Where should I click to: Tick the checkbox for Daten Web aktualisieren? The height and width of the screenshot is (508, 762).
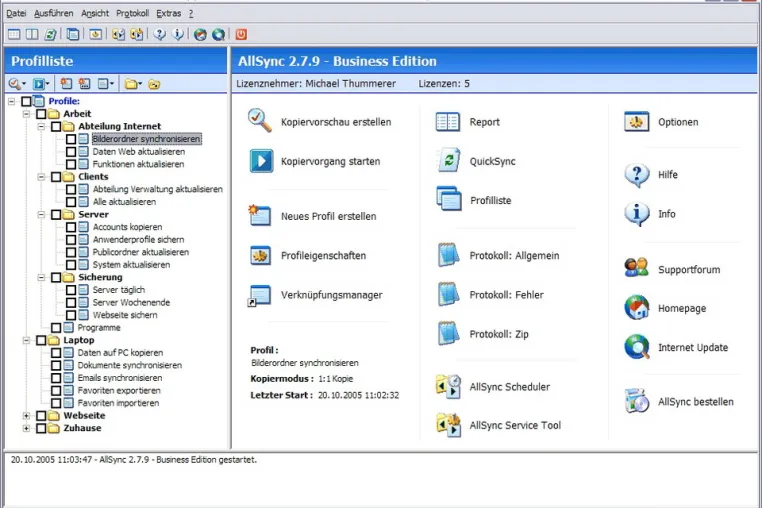71,152
